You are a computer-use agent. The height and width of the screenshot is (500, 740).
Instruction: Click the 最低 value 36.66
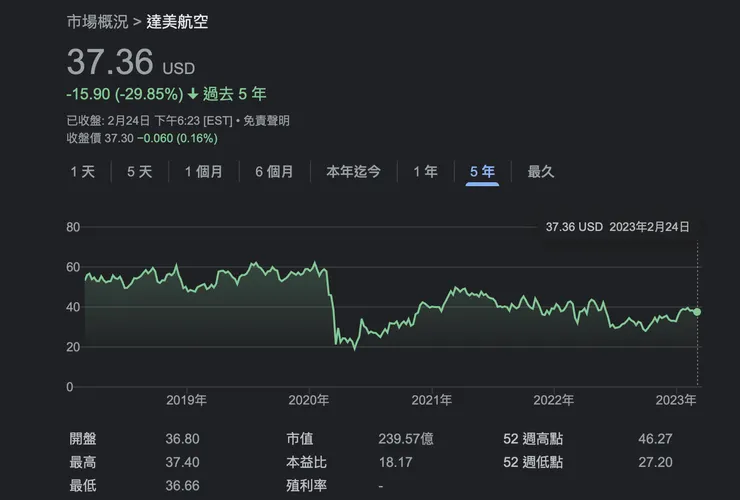(x=182, y=485)
